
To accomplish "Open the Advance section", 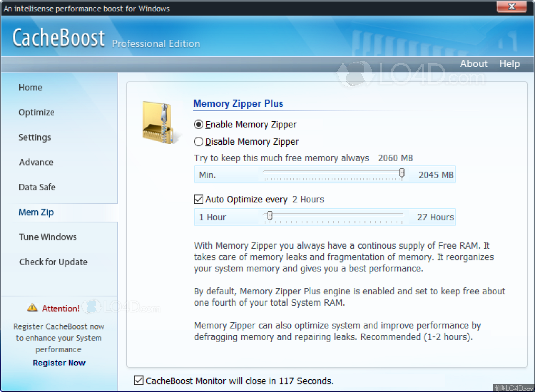I will (36, 162).
